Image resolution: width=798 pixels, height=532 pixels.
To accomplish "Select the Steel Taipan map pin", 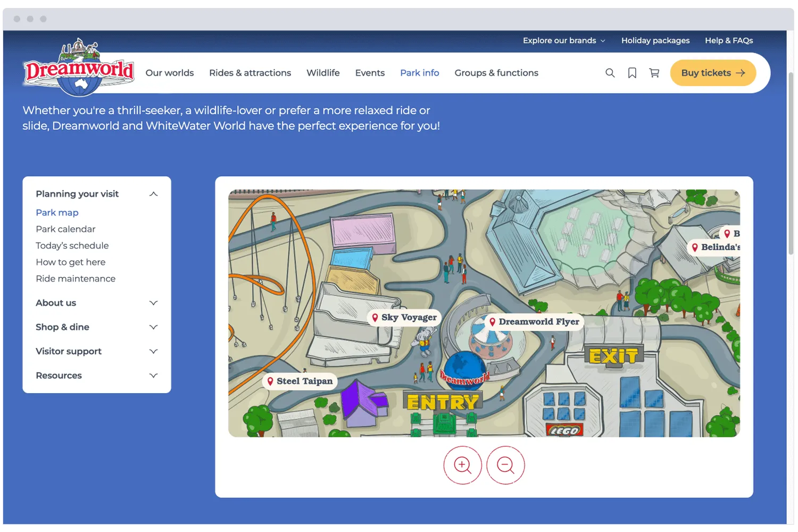I will tap(300, 381).
